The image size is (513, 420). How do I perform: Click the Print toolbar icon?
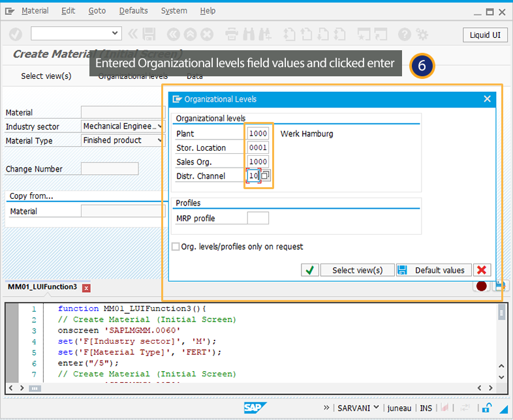coord(232,34)
